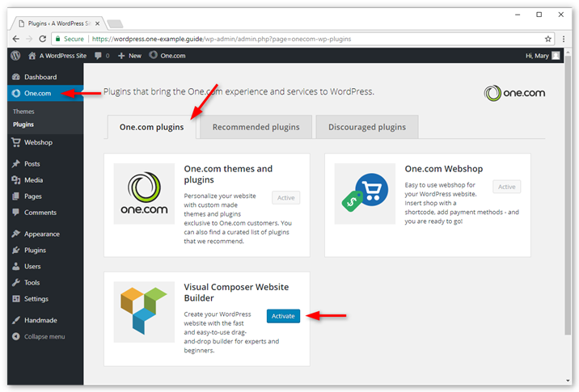Screen dimensions: 579x392
Task: Click the Collapse menu arrow icon
Action: (x=16, y=336)
